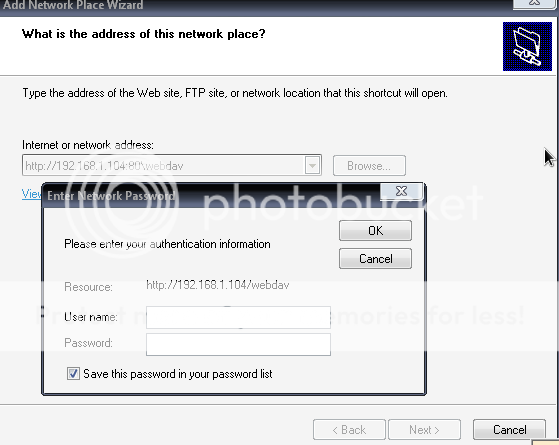Click the wizard's Next button
Screen dimensions: 559x445
click(x=424, y=430)
